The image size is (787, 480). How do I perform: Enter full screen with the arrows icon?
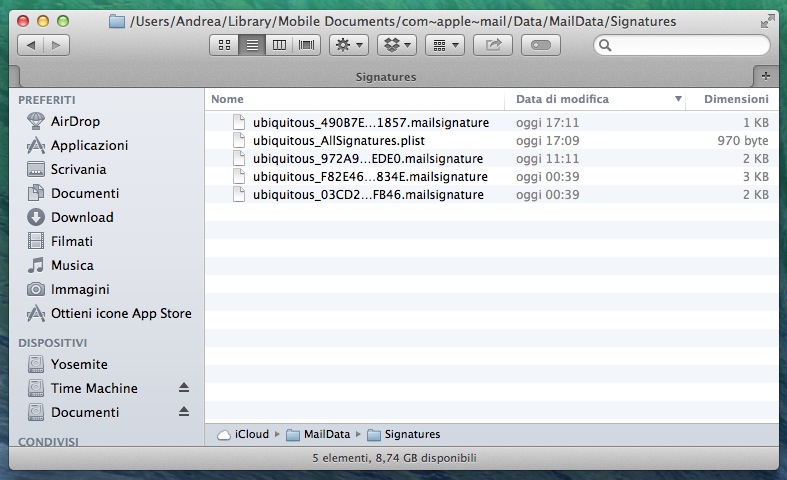(767, 21)
